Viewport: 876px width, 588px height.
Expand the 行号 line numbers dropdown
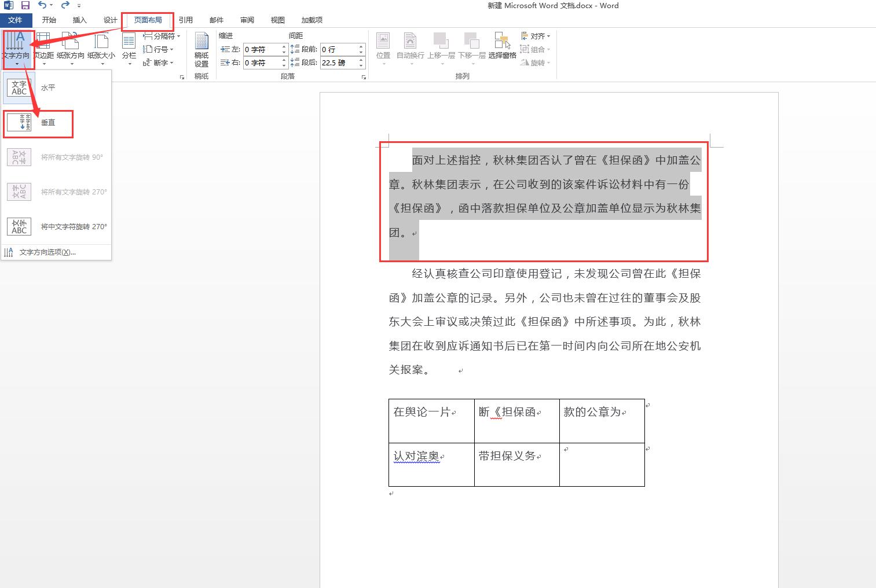coord(159,49)
